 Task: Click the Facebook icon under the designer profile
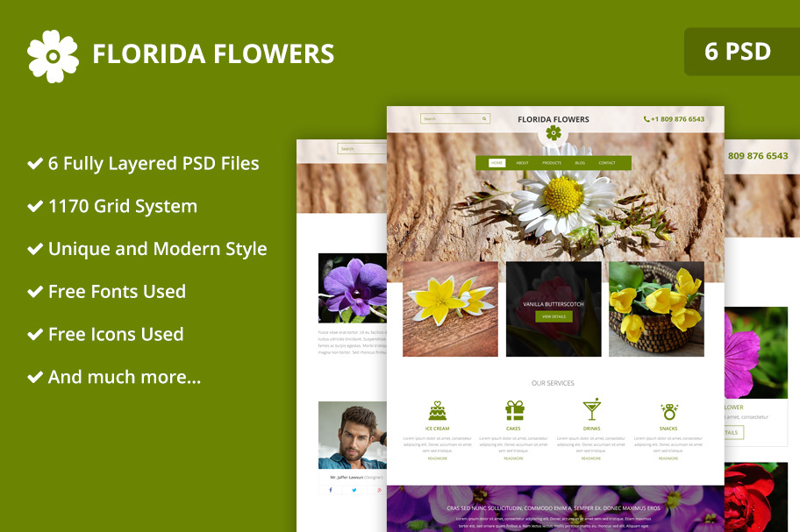[x=331, y=490]
